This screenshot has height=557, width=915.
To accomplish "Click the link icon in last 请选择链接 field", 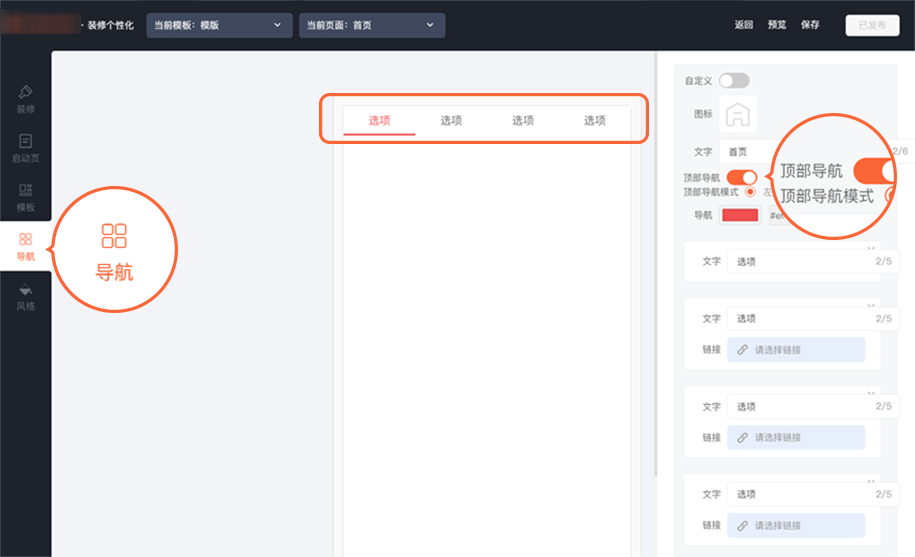I will pos(742,525).
